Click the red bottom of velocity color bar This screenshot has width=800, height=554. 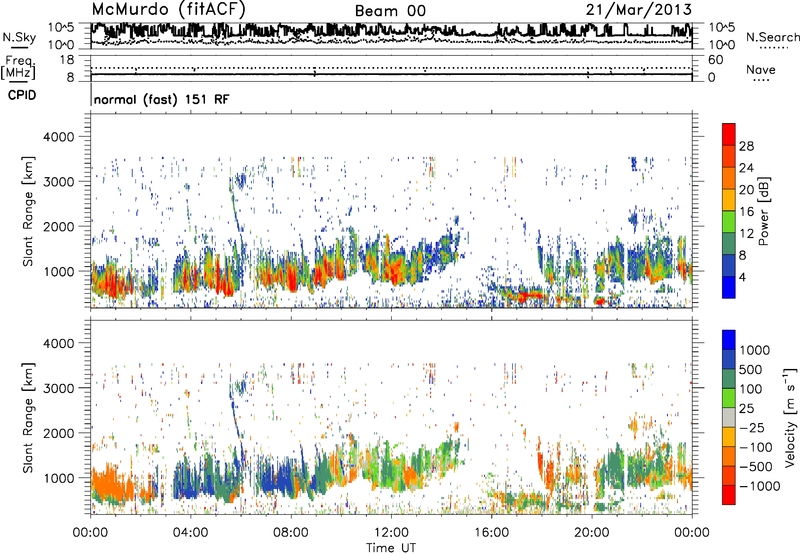pos(729,495)
